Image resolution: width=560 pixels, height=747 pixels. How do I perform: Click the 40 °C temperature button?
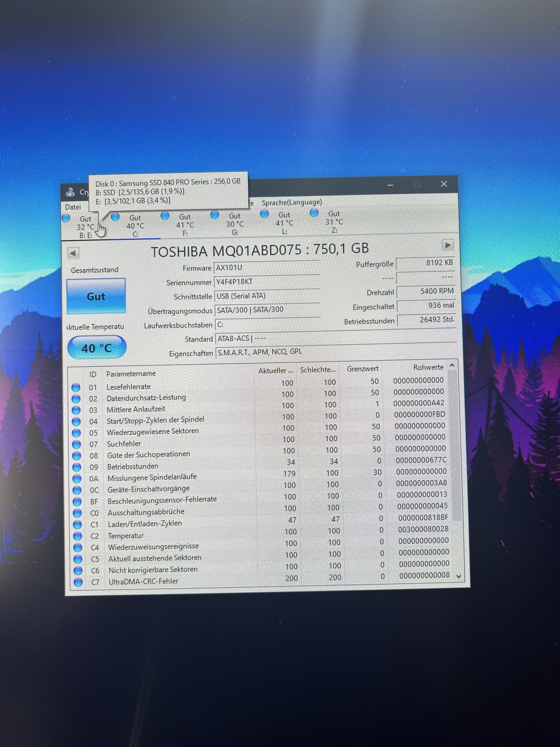pos(97,348)
